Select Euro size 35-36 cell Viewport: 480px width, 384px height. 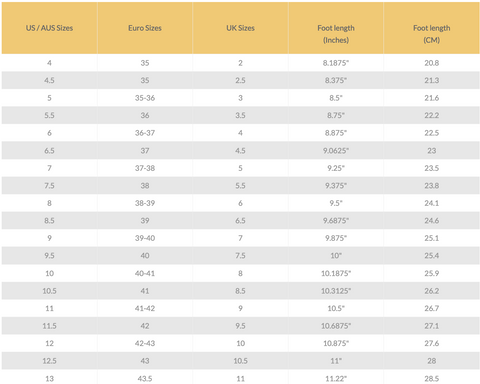(145, 98)
